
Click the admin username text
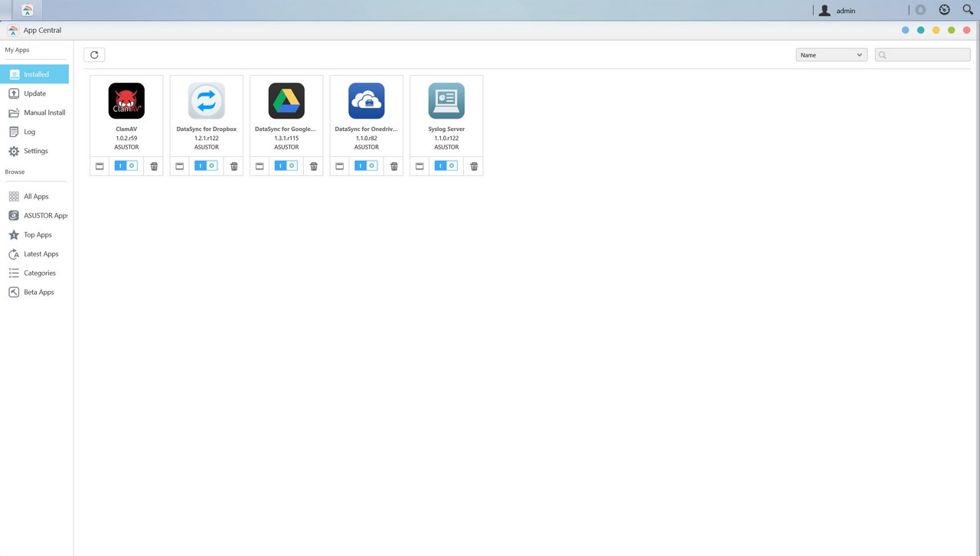coord(846,11)
